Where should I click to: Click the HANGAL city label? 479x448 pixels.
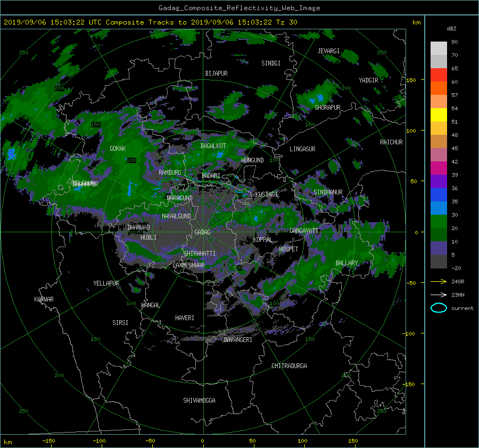(x=151, y=305)
